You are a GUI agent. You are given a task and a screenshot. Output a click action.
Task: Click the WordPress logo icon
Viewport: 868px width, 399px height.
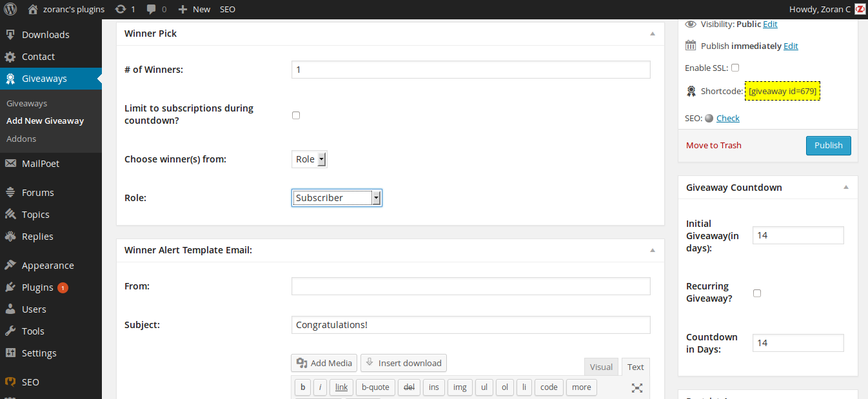click(10, 9)
